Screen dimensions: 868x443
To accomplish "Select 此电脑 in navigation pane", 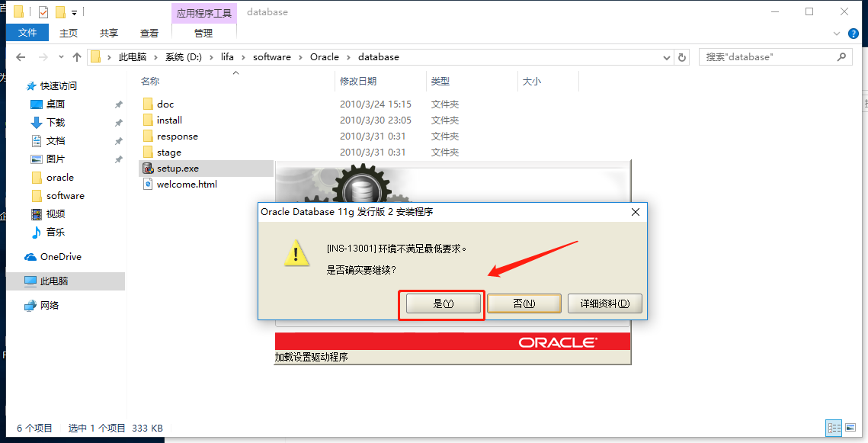I will (x=53, y=281).
